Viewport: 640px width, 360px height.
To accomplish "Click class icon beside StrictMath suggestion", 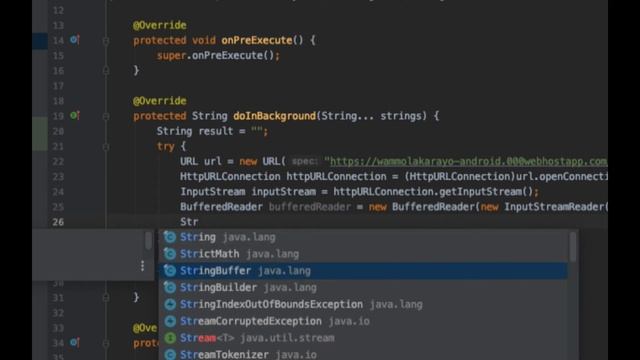I will 170,254.
